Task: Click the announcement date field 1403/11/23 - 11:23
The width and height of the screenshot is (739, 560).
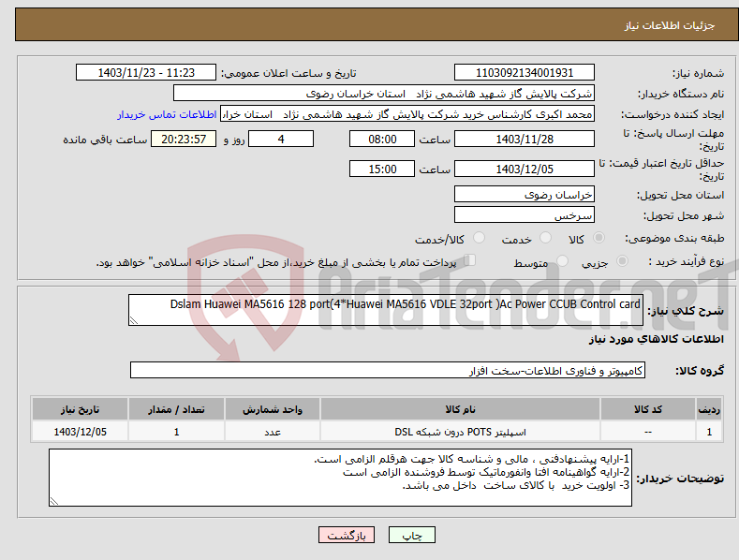Action: 146,73
